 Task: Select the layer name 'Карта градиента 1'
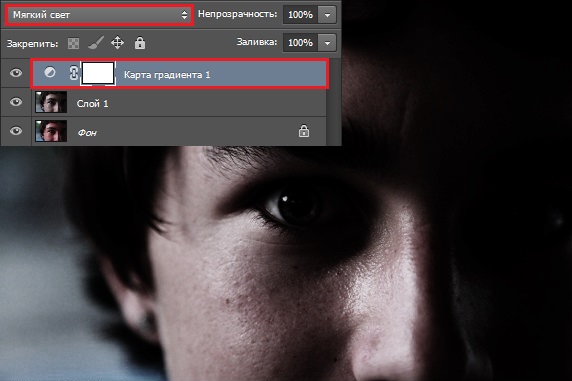[167, 75]
